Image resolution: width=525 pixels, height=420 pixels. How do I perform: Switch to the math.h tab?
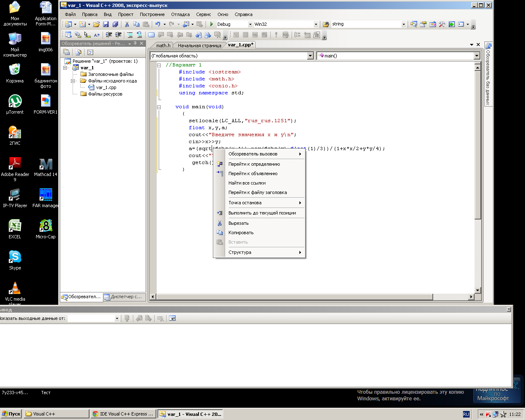[163, 46]
